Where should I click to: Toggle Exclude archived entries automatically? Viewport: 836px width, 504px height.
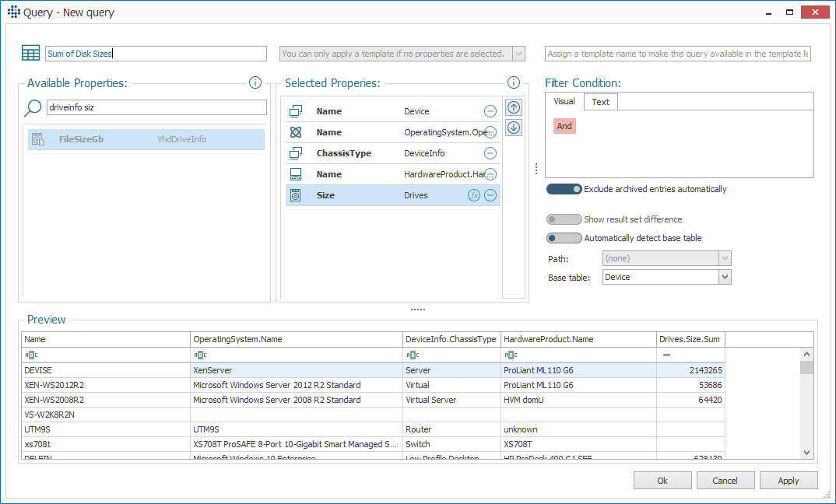564,189
